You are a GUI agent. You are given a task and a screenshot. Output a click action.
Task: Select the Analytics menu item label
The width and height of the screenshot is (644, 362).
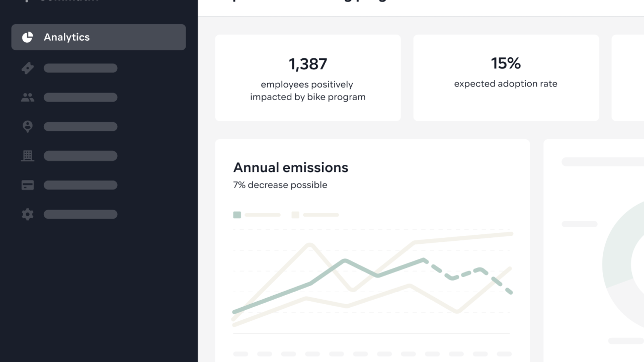(66, 37)
